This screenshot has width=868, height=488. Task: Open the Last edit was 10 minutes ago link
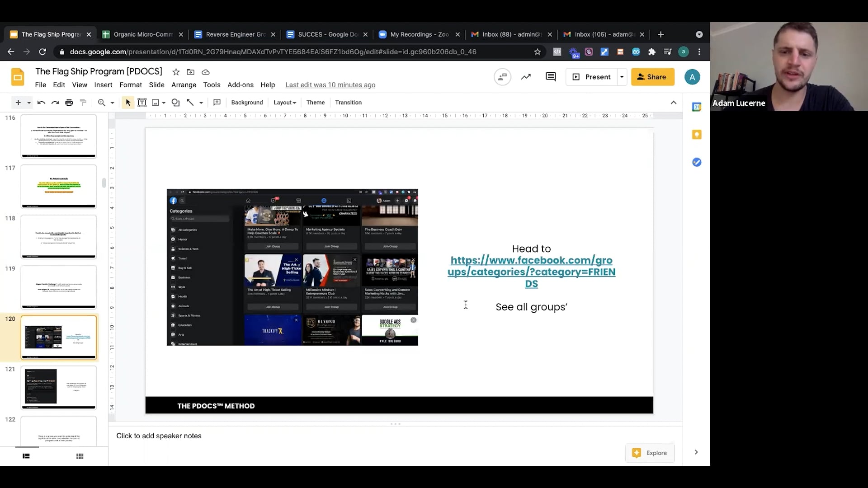pyautogui.click(x=330, y=85)
